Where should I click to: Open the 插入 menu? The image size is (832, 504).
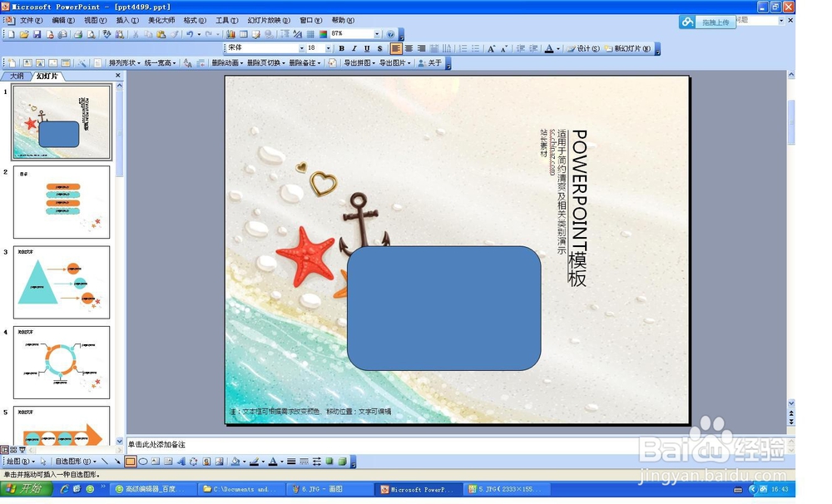tap(127, 20)
